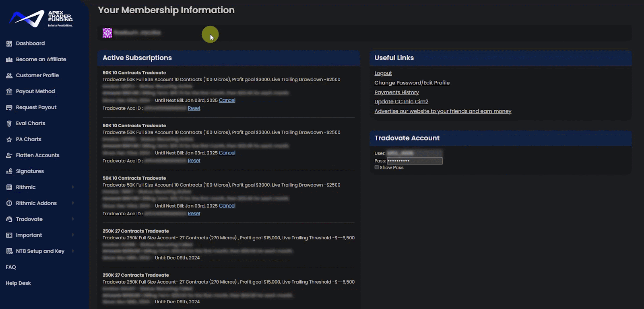Click the PA Charts star icon
644x309 pixels.
point(9,139)
